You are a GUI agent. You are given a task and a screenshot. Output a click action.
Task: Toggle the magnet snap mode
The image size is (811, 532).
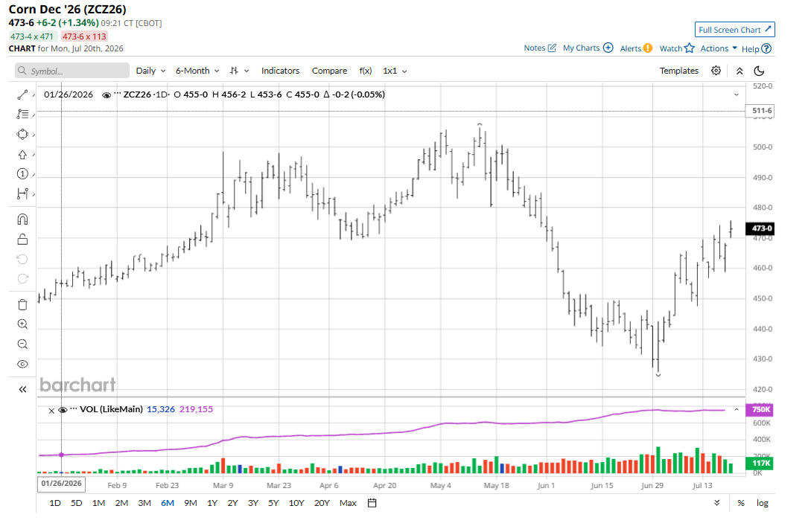[x=22, y=219]
